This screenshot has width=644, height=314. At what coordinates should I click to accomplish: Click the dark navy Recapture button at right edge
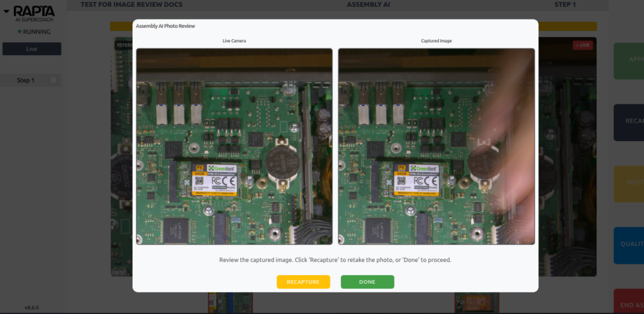tap(628, 122)
